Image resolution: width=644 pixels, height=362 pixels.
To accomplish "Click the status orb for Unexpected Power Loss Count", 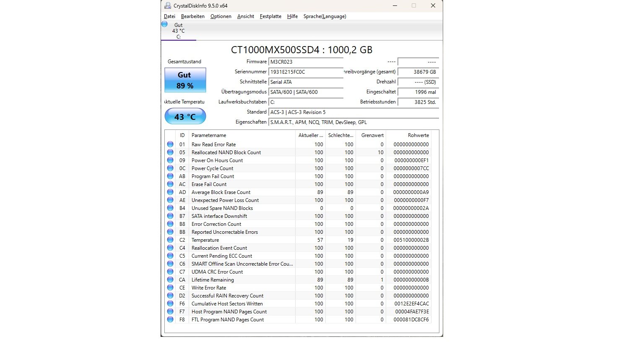I will point(170,200).
